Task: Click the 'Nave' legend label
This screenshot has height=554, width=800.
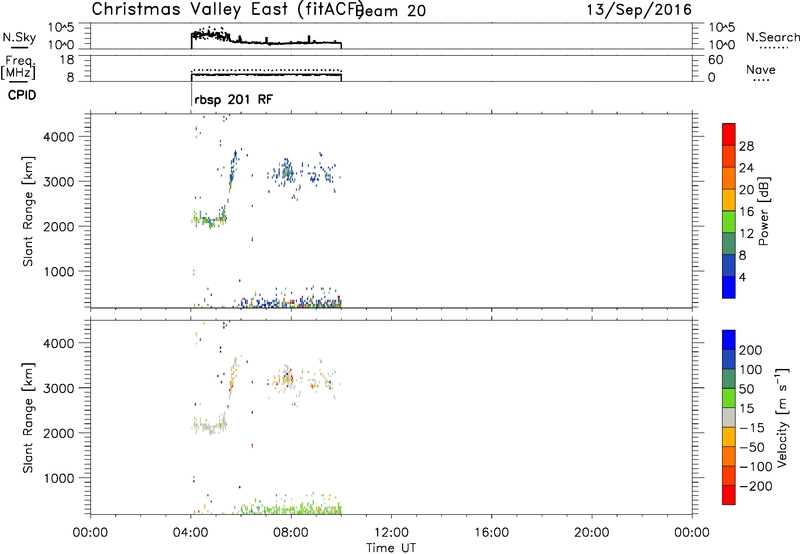Action: [x=761, y=70]
